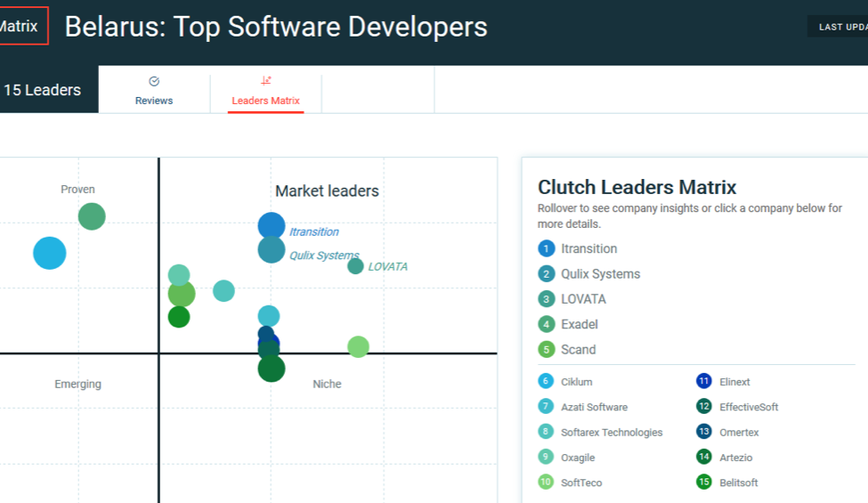The width and height of the screenshot is (868, 503).
Task: Click the Reviews tab checkmark icon
Action: pyautogui.click(x=154, y=81)
